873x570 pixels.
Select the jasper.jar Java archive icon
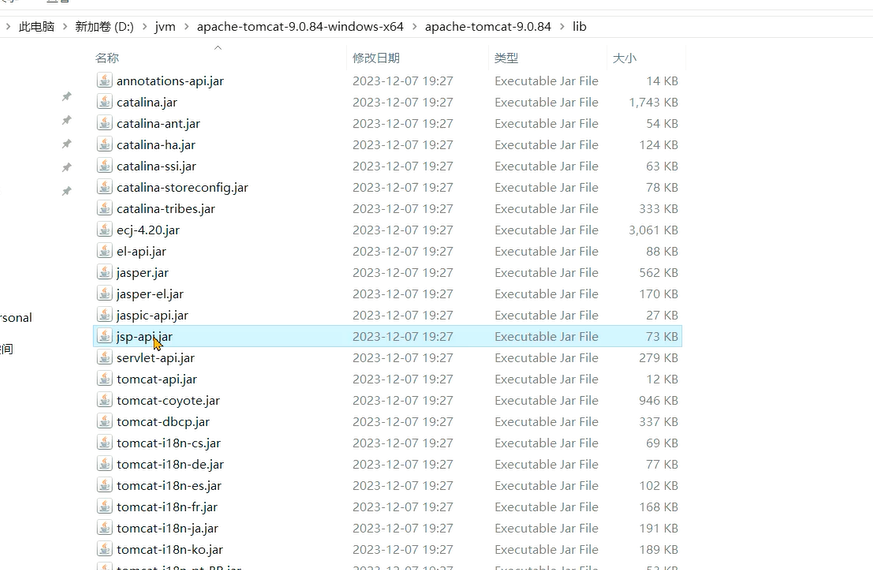tap(105, 272)
